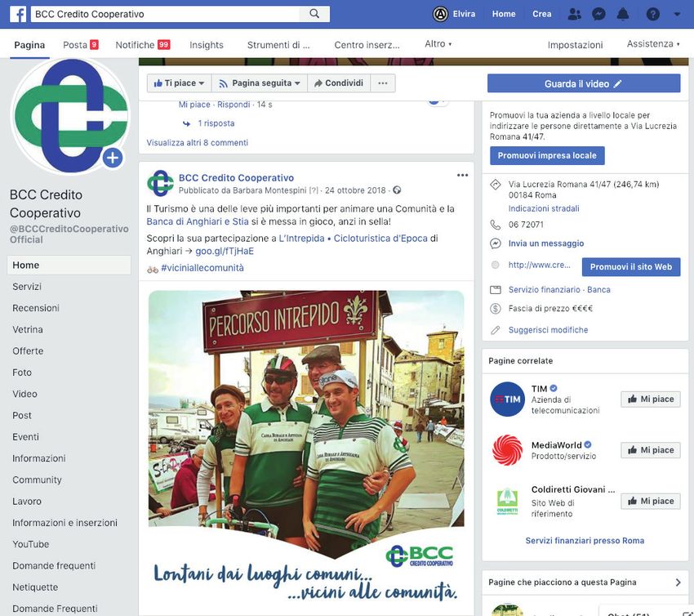Open the friend requests icon

point(575,14)
